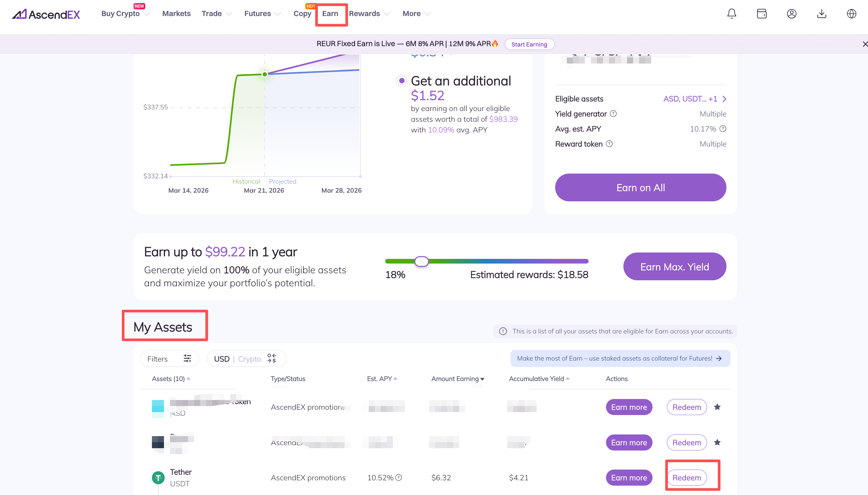
Task: Toggle favorite star on ASD row
Action: (717, 407)
